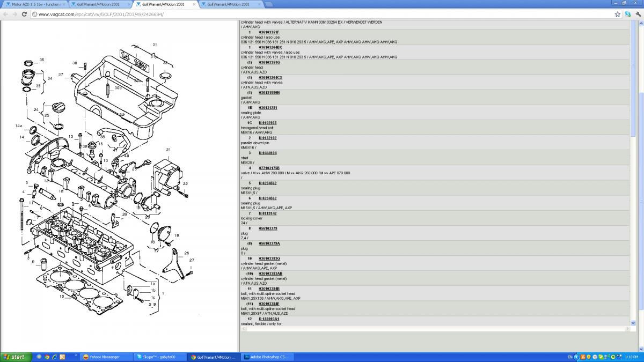The image size is (644, 362).
Task: Click the 'sealing plate' description text
Action: [x=251, y=113]
